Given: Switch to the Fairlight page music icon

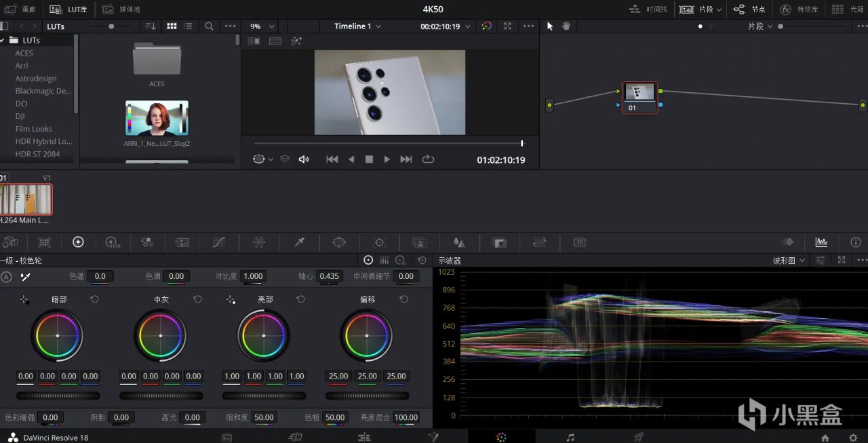Looking at the screenshot, I should [570, 438].
